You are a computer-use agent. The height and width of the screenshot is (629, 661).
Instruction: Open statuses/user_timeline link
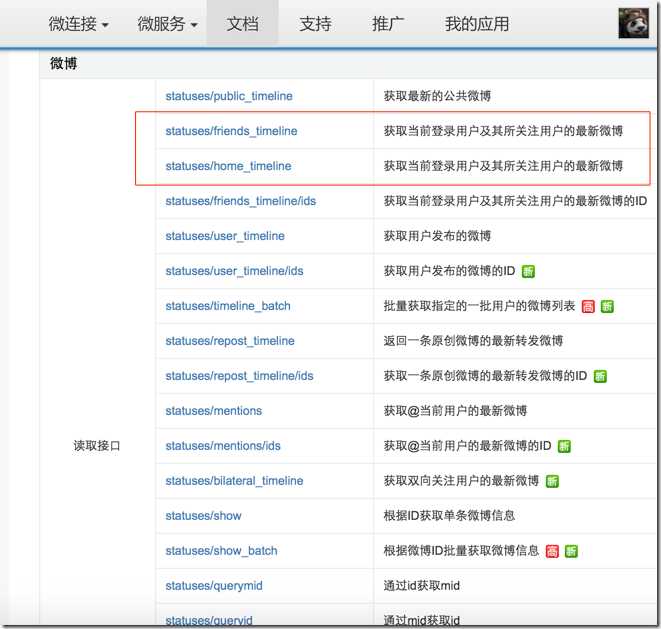click(225, 236)
